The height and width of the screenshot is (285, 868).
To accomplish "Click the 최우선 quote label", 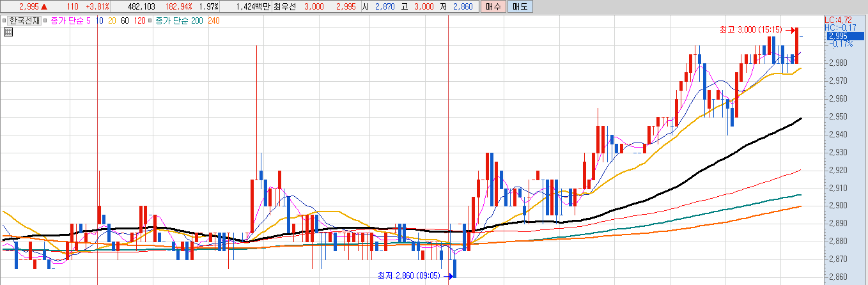I will tap(285, 6).
